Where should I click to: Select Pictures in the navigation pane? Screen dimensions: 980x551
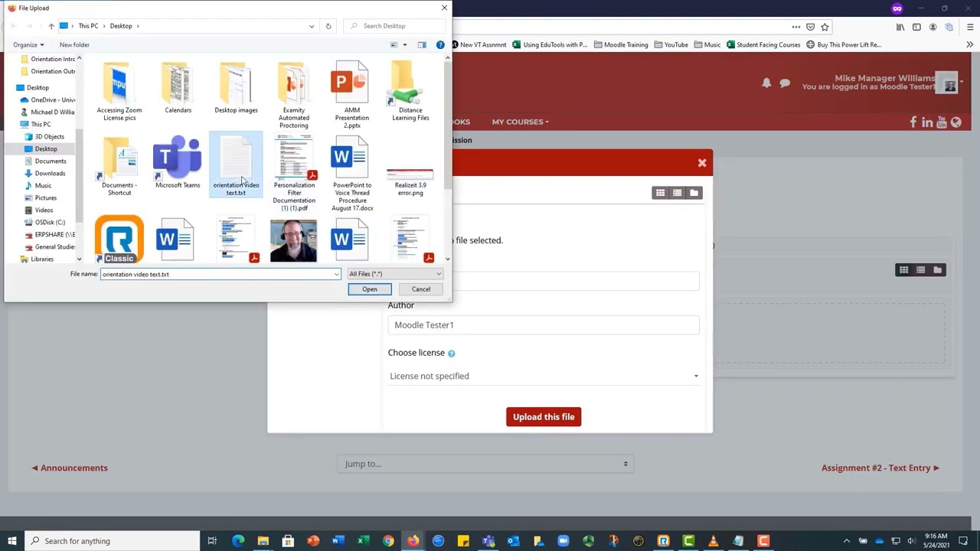(46, 197)
